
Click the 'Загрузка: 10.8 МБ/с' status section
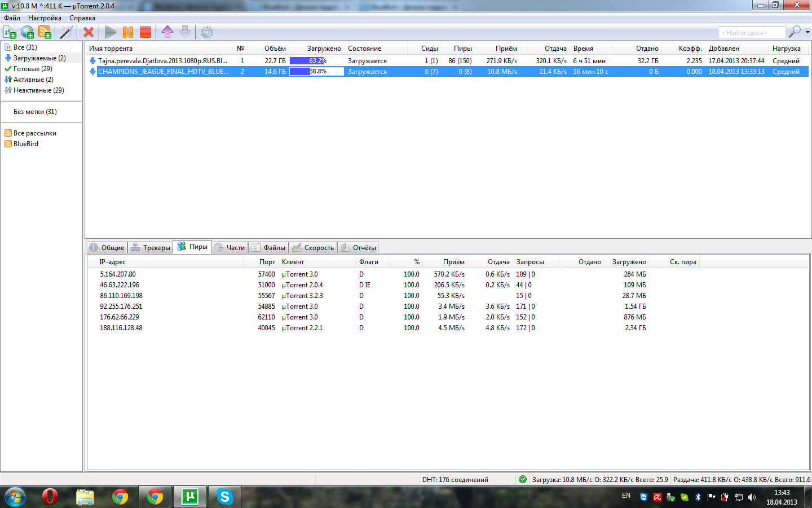[x=599, y=480]
